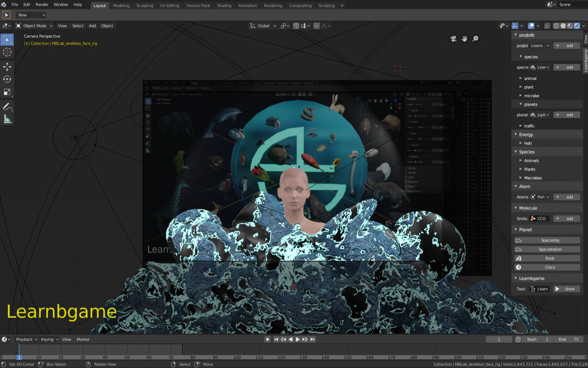The image size is (588, 368).
Task: Open the planet Jupit dropdown
Action: [539, 115]
